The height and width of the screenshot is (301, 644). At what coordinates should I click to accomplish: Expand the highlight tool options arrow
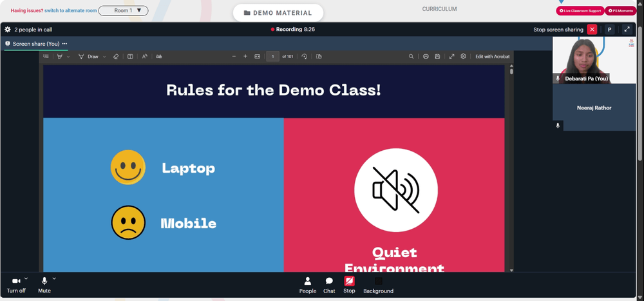click(x=68, y=57)
